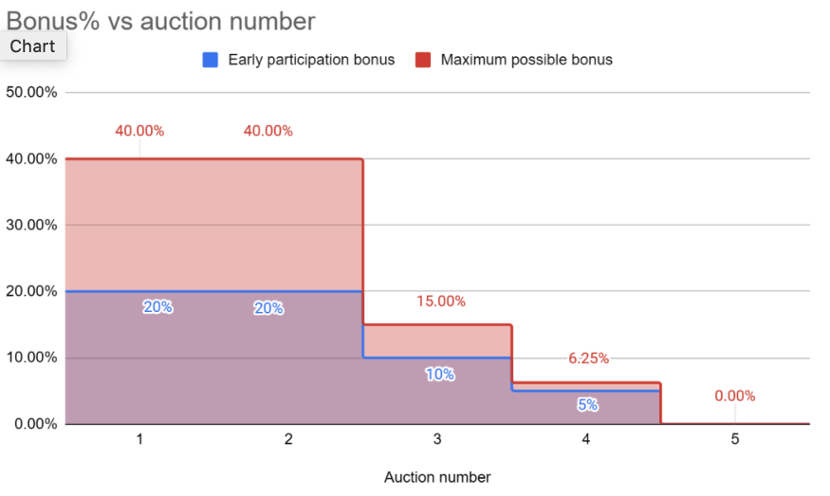The width and height of the screenshot is (830, 496).
Task: Click the 0.00% red data label
Action: tap(735, 395)
